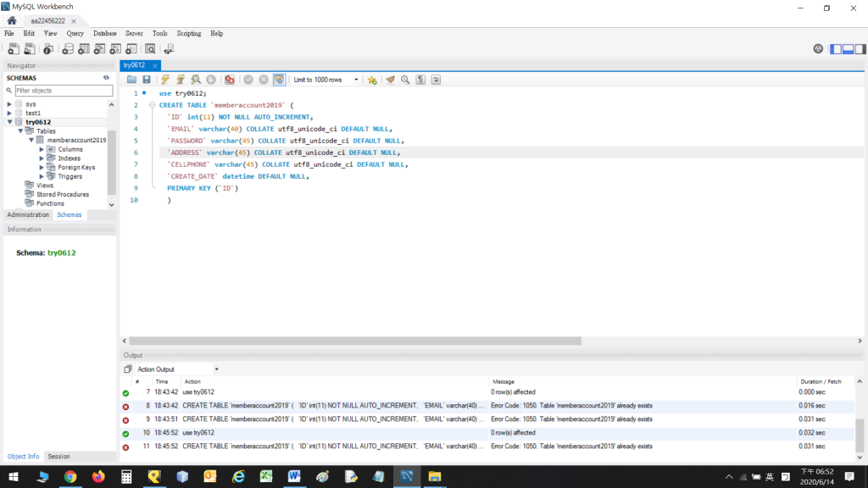Refresh the schemas list icon
The width and height of the screenshot is (868, 488).
[x=106, y=78]
